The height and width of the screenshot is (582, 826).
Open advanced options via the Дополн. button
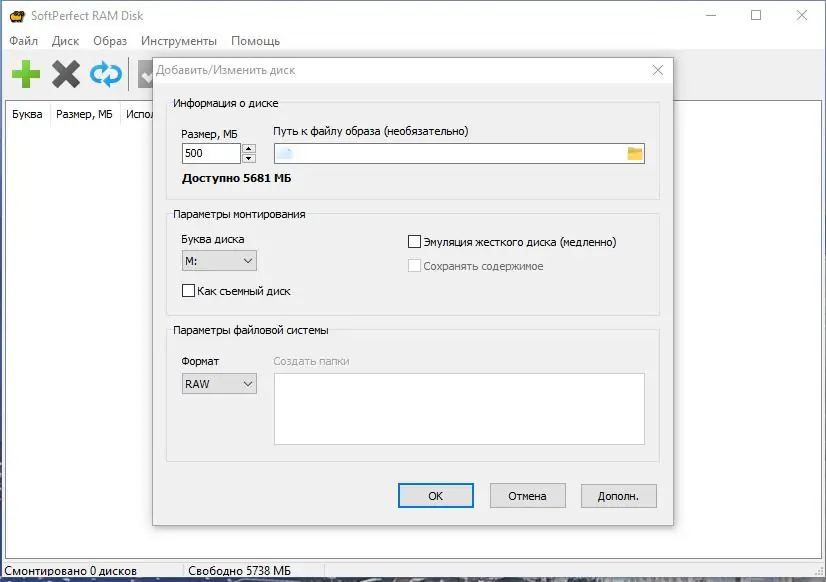click(x=618, y=495)
